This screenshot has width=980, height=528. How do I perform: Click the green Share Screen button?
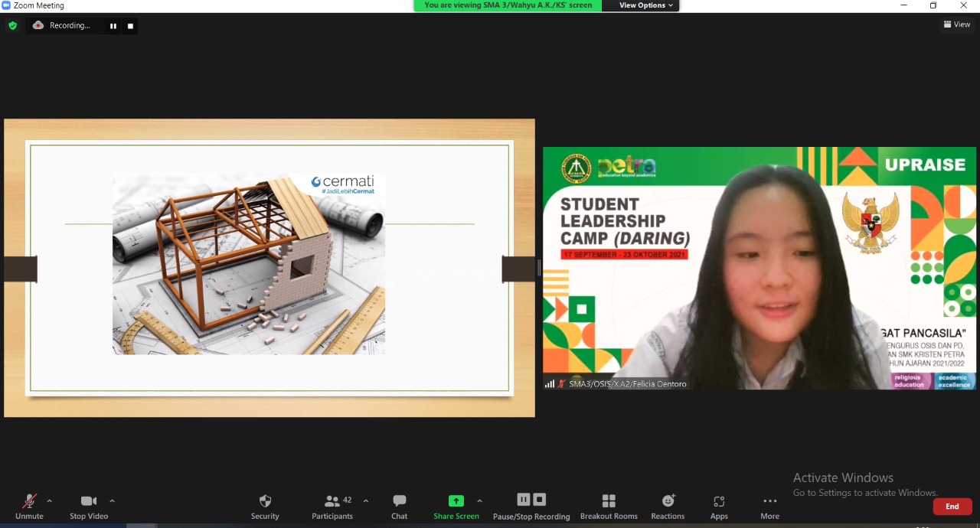[x=456, y=507]
